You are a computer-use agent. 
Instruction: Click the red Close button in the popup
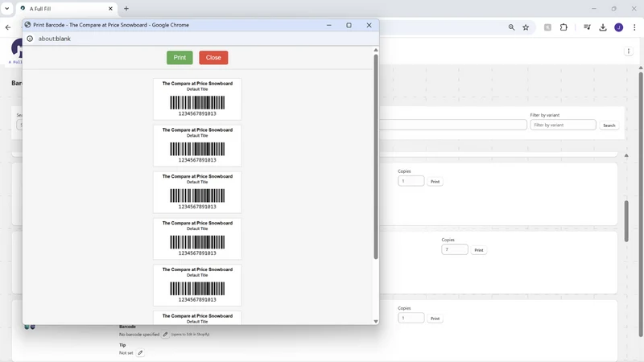pyautogui.click(x=213, y=57)
